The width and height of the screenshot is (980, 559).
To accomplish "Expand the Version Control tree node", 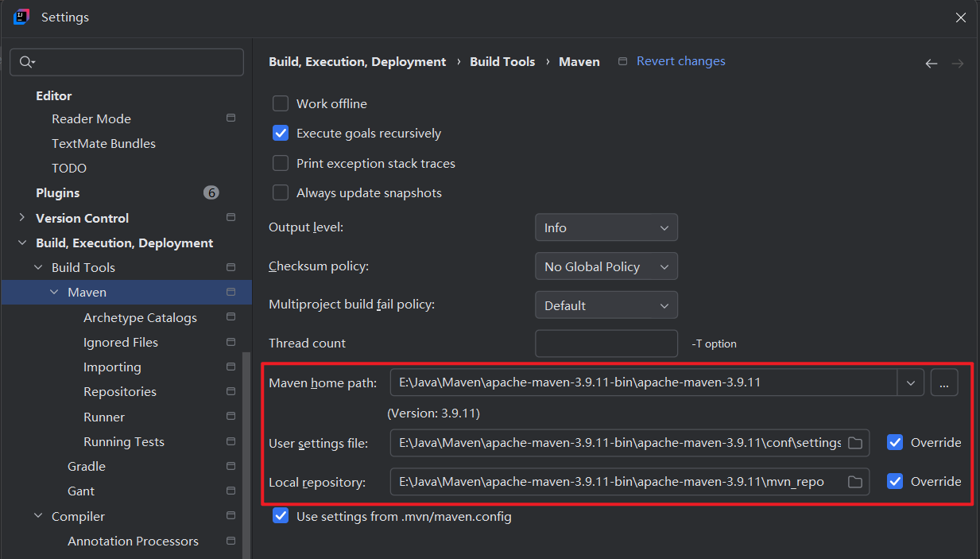I will click(21, 218).
